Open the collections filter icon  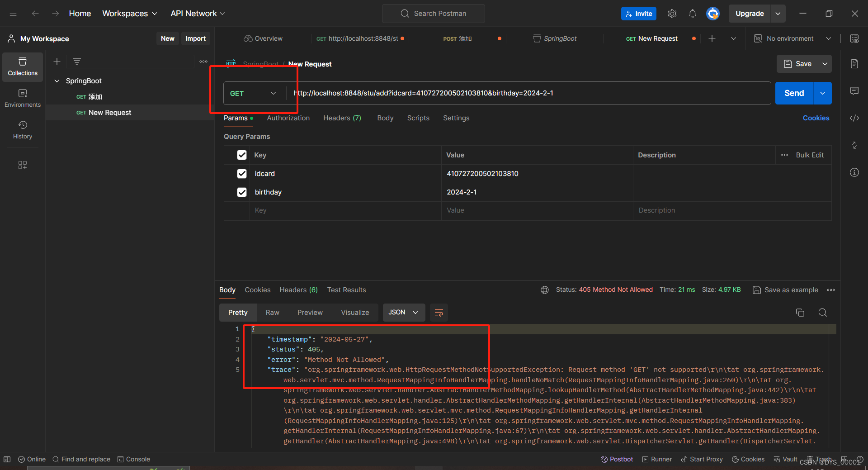point(77,62)
